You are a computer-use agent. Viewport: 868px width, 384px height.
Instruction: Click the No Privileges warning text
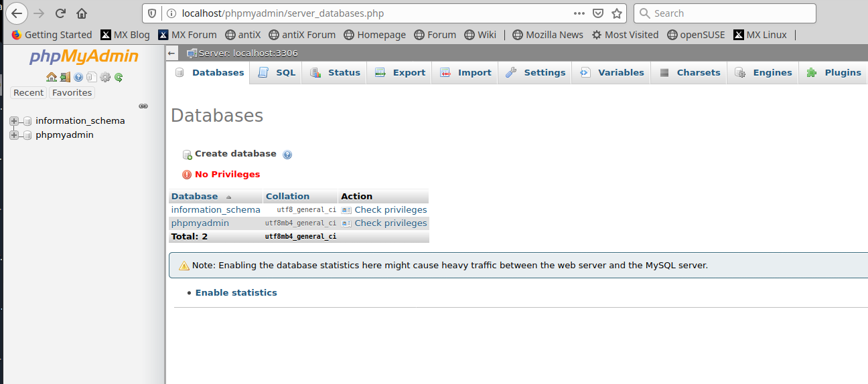(228, 175)
